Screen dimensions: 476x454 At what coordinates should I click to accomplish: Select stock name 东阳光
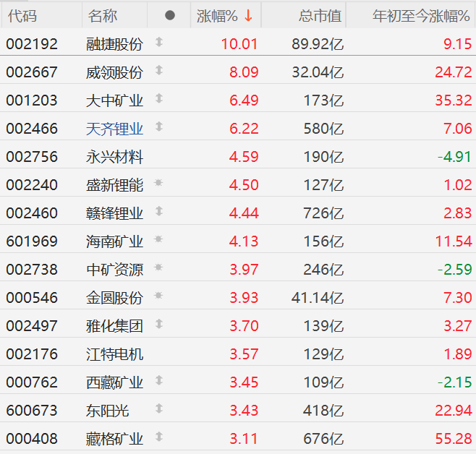108,411
